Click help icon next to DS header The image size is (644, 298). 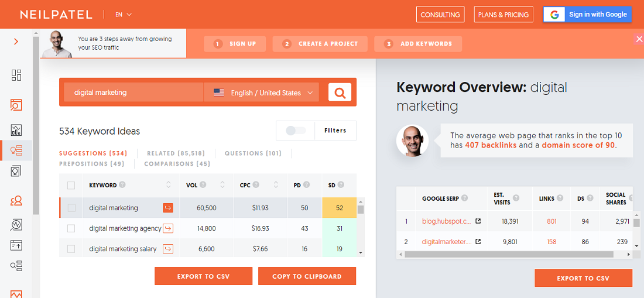tap(590, 198)
